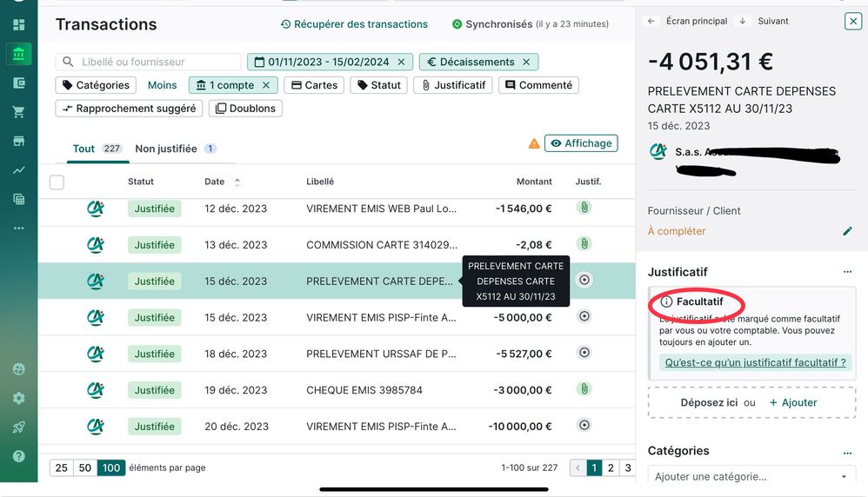Viewport: 868px width, 497px height.
Task: Click Récupérer des transactions
Action: (354, 24)
